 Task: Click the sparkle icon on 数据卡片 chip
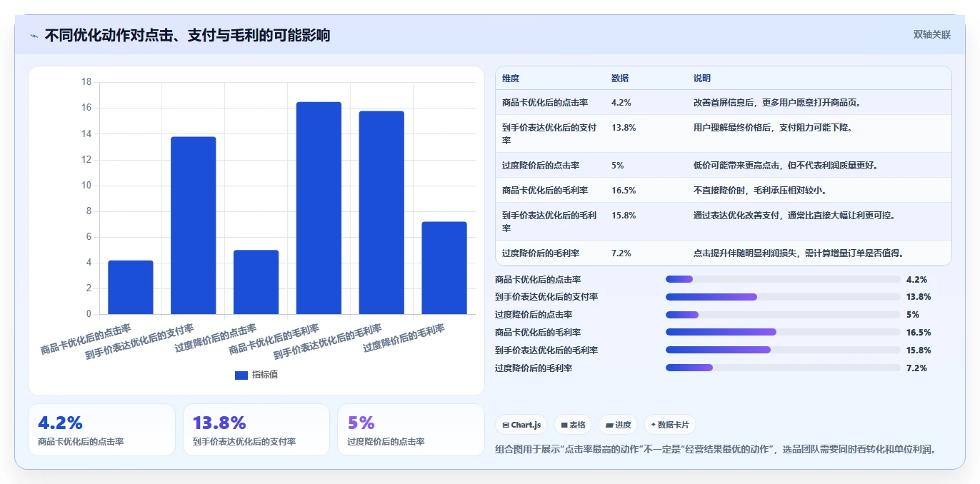(x=653, y=425)
